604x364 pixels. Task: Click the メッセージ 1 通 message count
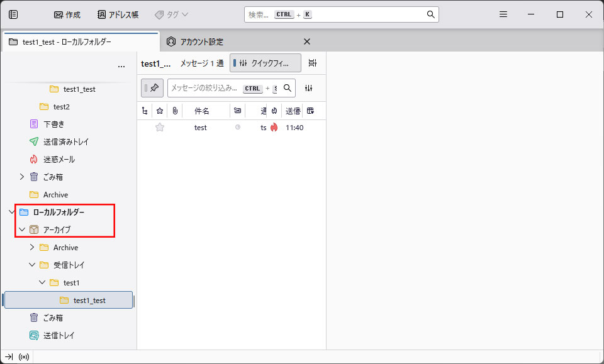[x=202, y=63]
